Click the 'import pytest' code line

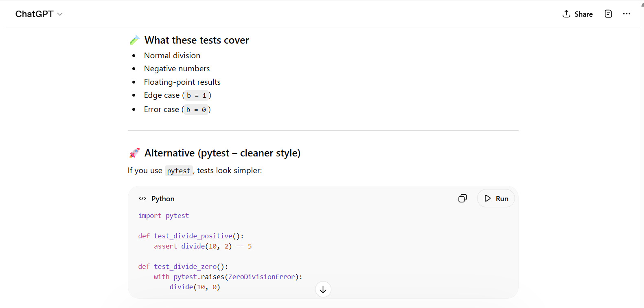[x=163, y=216]
